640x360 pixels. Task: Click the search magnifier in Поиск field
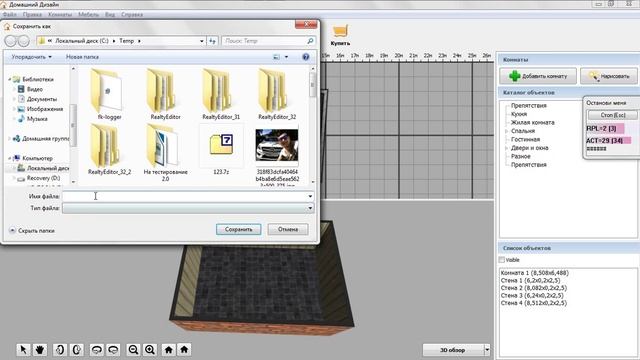(310, 41)
